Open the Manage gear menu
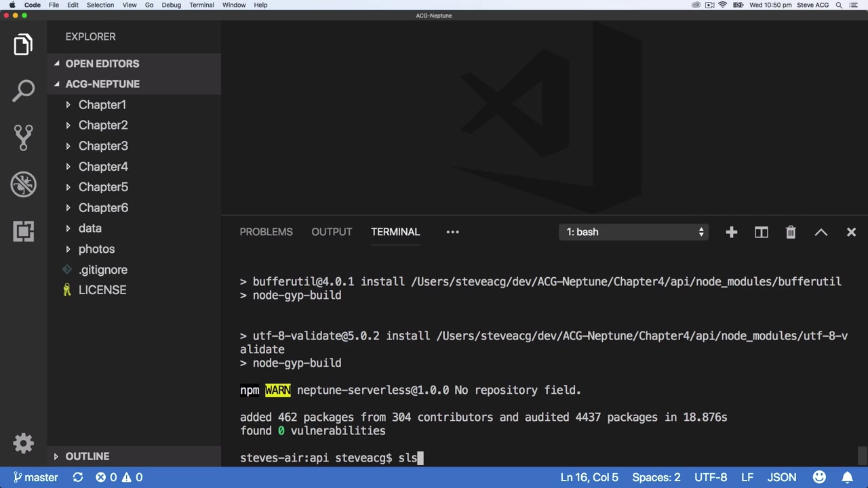The width and height of the screenshot is (868, 488). (x=23, y=444)
